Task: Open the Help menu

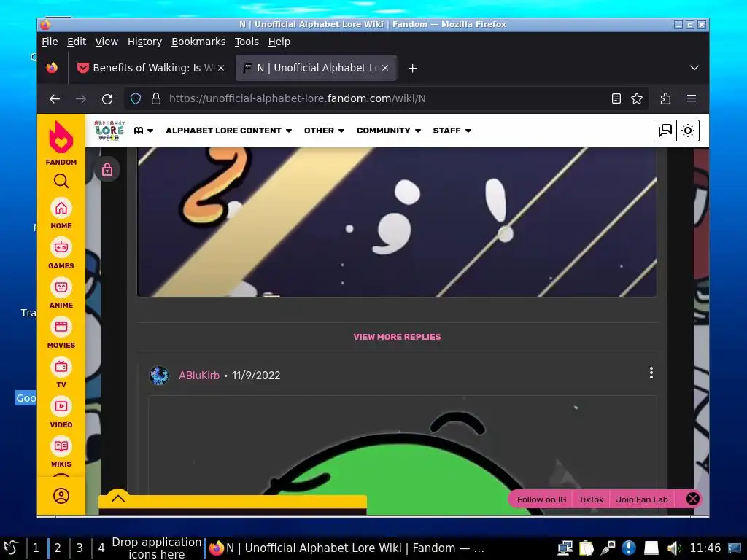Action: [279, 42]
